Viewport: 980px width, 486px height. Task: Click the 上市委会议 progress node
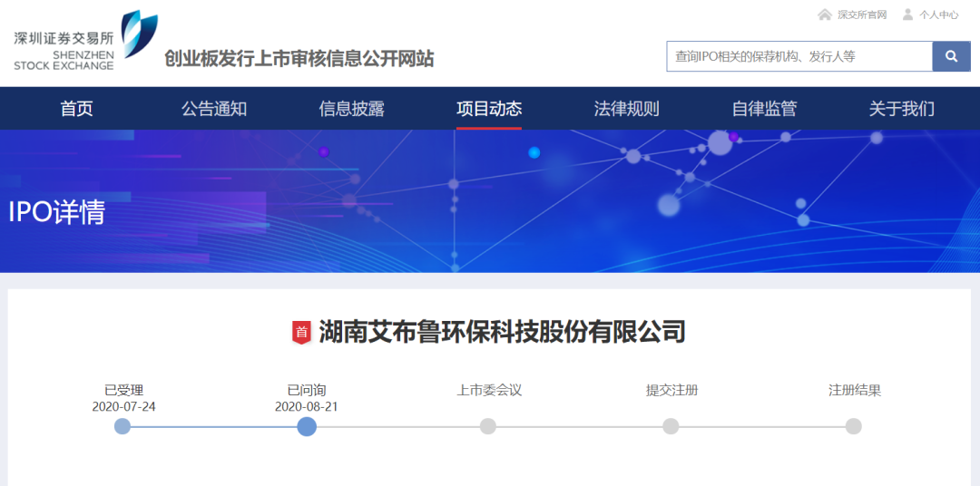[x=488, y=427]
